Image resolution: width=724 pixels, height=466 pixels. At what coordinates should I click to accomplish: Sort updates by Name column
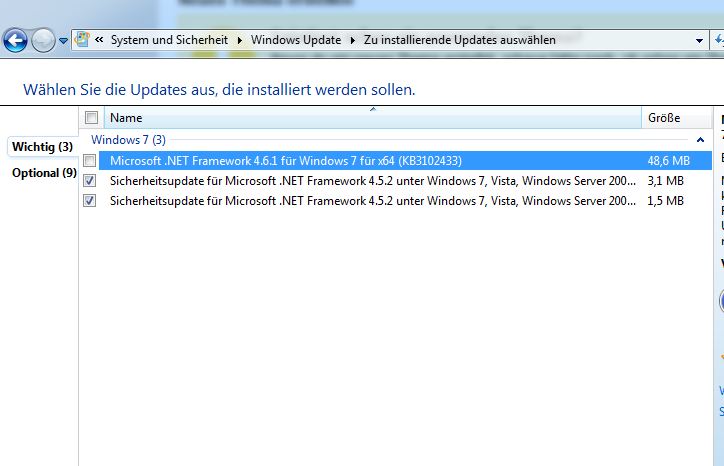[x=373, y=118]
